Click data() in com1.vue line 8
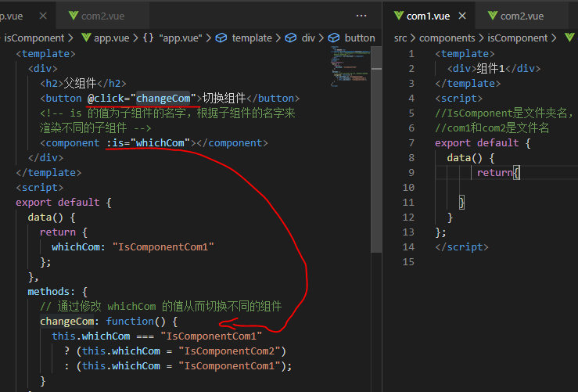 pos(465,158)
